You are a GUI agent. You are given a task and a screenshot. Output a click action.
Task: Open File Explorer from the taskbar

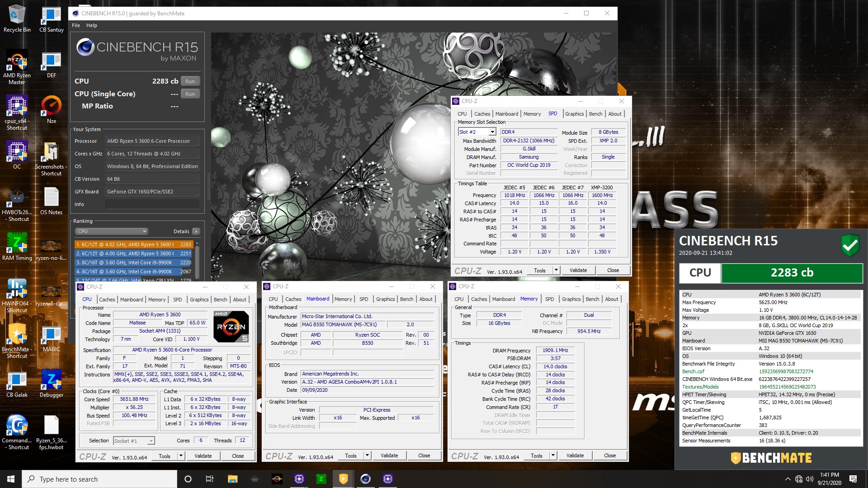point(232,479)
